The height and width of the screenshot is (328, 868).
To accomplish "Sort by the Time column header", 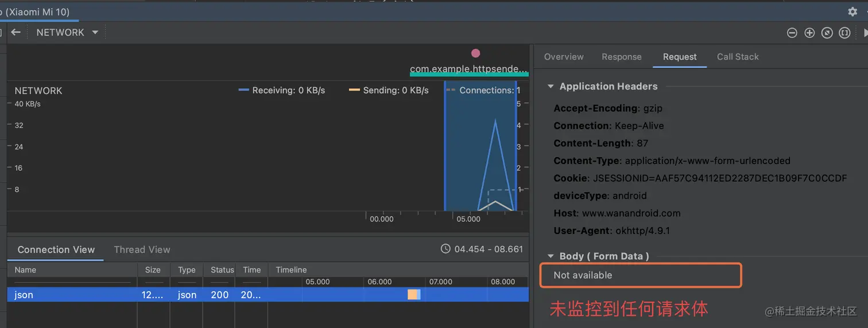I will pos(251,270).
